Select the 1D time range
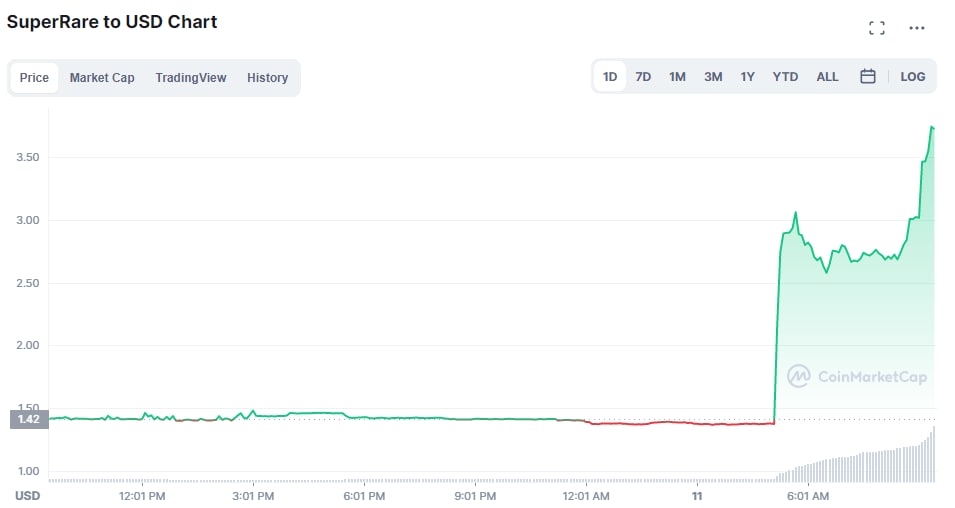 point(610,76)
